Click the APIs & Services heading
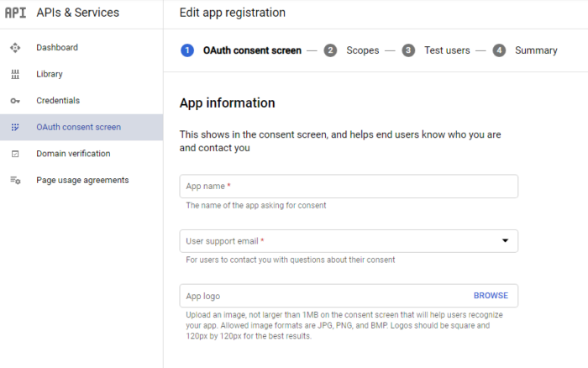 pyautogui.click(x=77, y=13)
